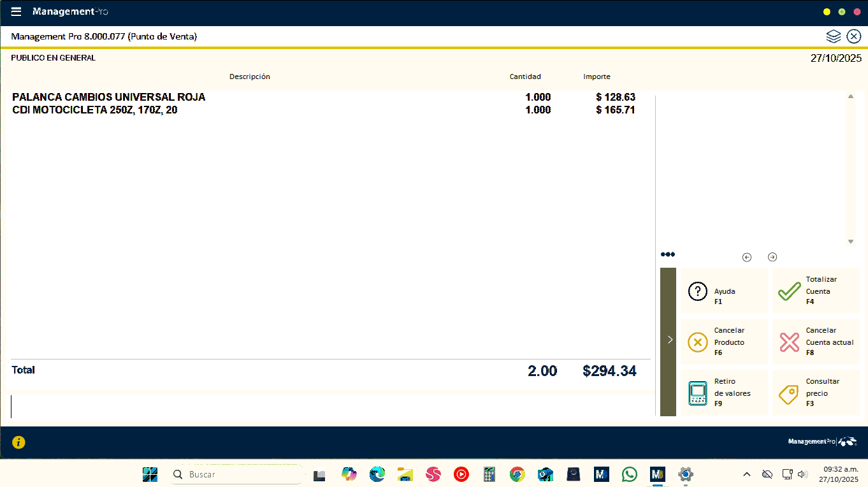
Task: Click the scroll down arrow in the right panel
Action: coord(851,242)
